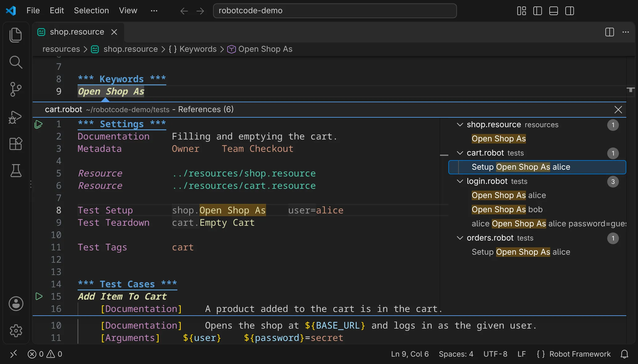Select Setup Open Shop As alice under cart.robot
This screenshot has height=364, width=638.
pyautogui.click(x=537, y=167)
